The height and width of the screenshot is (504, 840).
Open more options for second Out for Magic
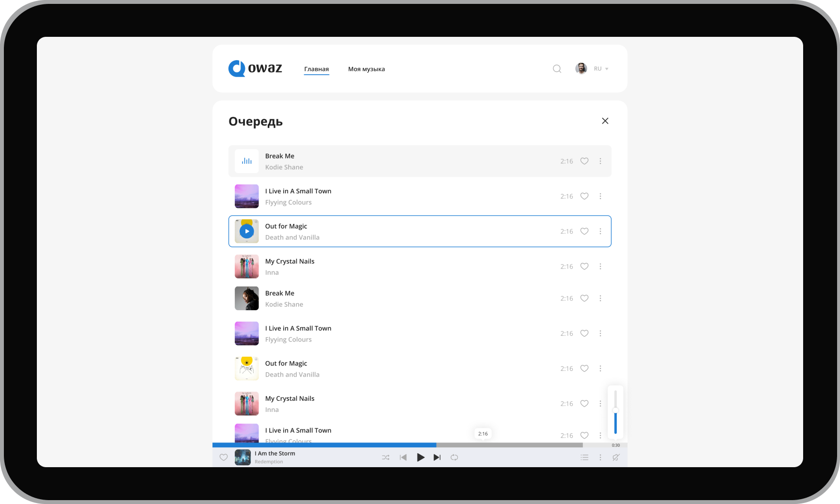point(600,368)
